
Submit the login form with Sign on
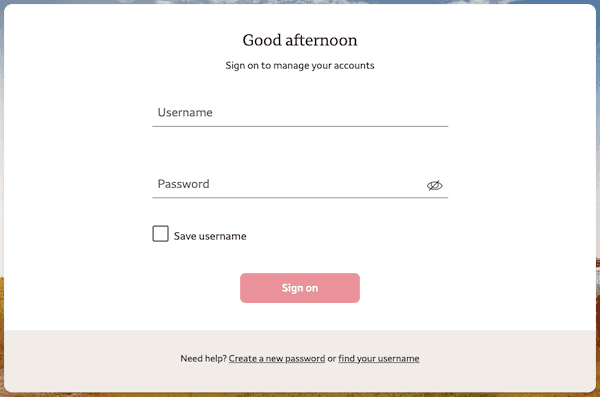pos(300,288)
